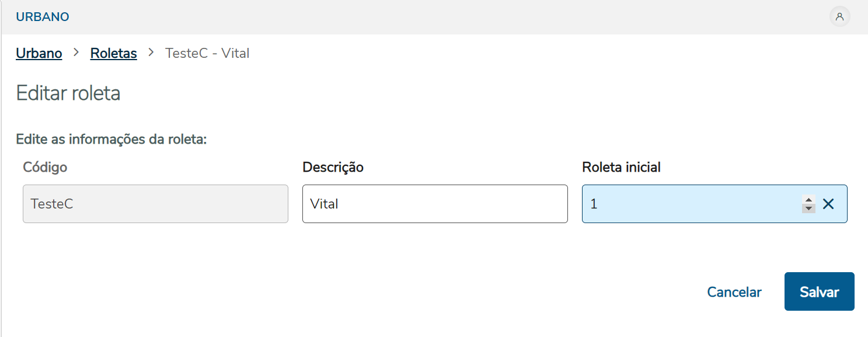Click the chevron after Roletas breadcrumb
Viewport: 868px width, 337px height.
151,53
